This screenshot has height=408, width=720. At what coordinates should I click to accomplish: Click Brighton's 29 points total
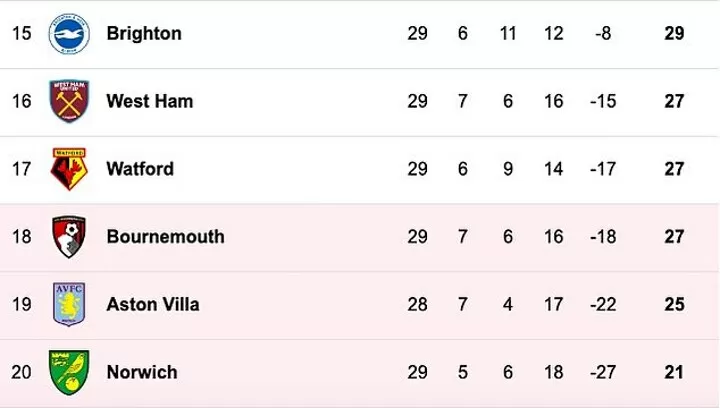[674, 33]
